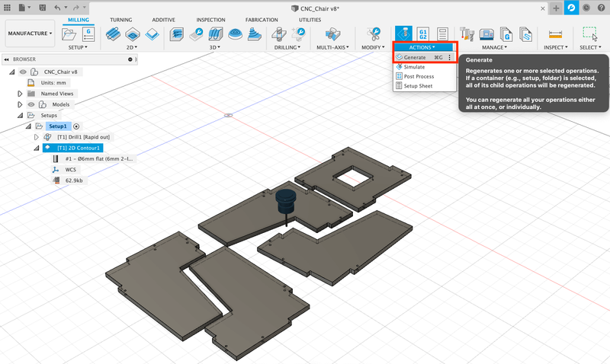Click the Tool Library icon in Manage
This screenshot has width=610, height=364.
coord(468,34)
